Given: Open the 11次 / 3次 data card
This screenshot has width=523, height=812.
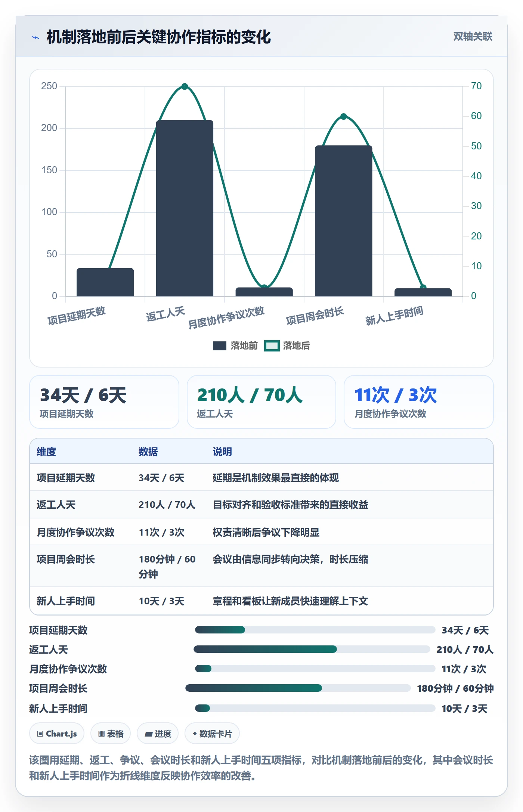Looking at the screenshot, I should (x=419, y=402).
